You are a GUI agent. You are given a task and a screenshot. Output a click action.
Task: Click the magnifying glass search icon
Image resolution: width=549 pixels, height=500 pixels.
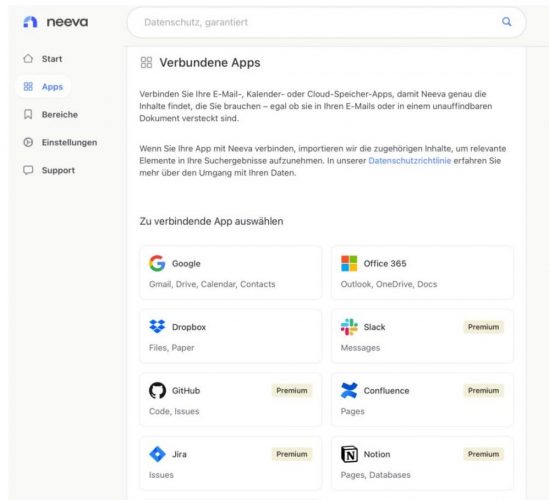(x=507, y=22)
